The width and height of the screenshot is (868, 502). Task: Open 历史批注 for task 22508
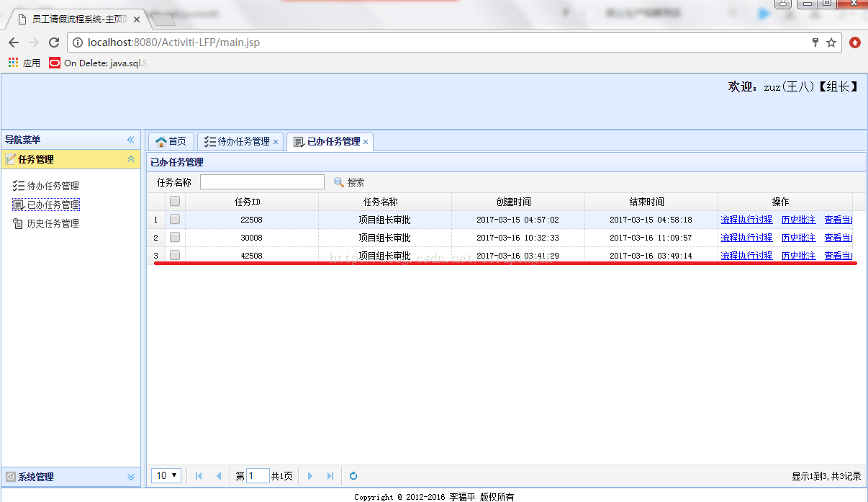coord(799,220)
